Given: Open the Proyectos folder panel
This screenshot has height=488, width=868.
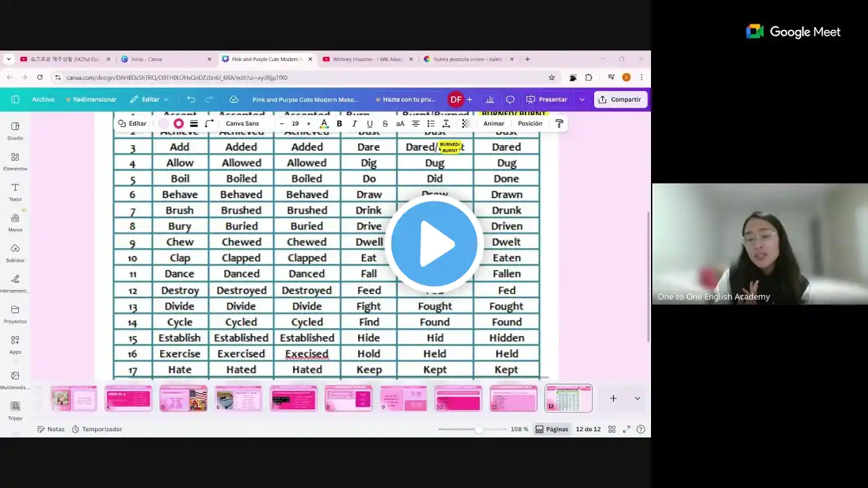Looking at the screenshot, I should point(15,314).
